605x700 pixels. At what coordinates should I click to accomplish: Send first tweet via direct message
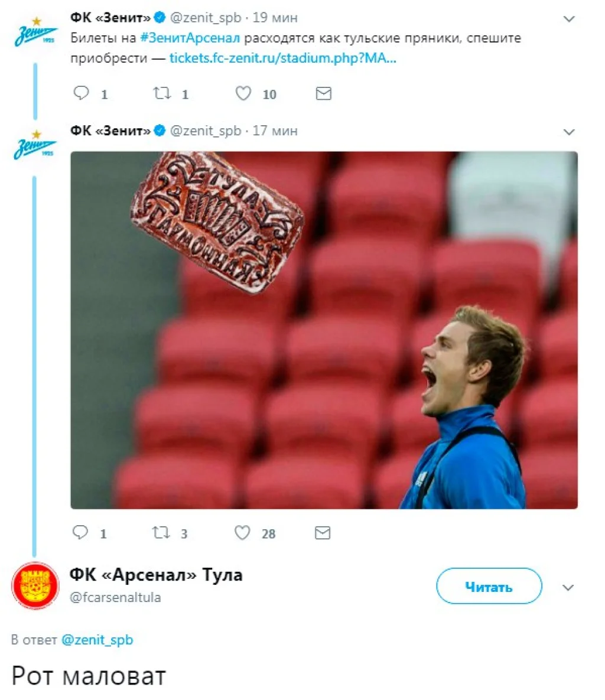[323, 93]
